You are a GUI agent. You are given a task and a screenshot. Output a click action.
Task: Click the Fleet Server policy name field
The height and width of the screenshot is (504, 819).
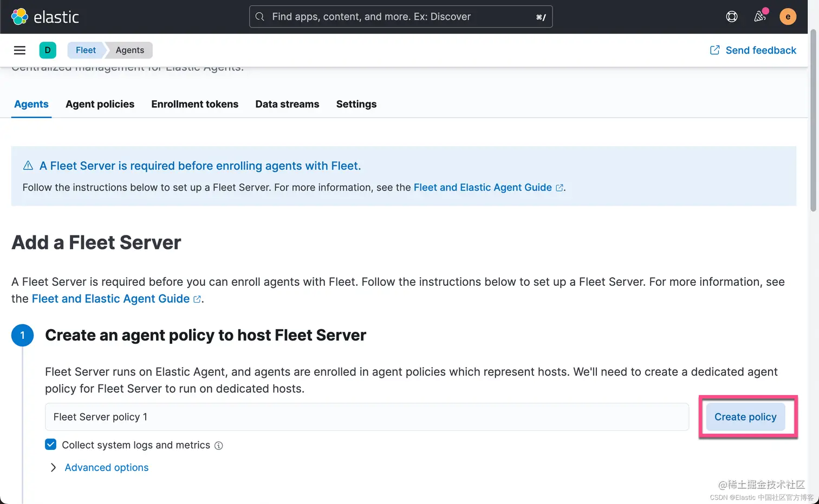pyautogui.click(x=366, y=417)
